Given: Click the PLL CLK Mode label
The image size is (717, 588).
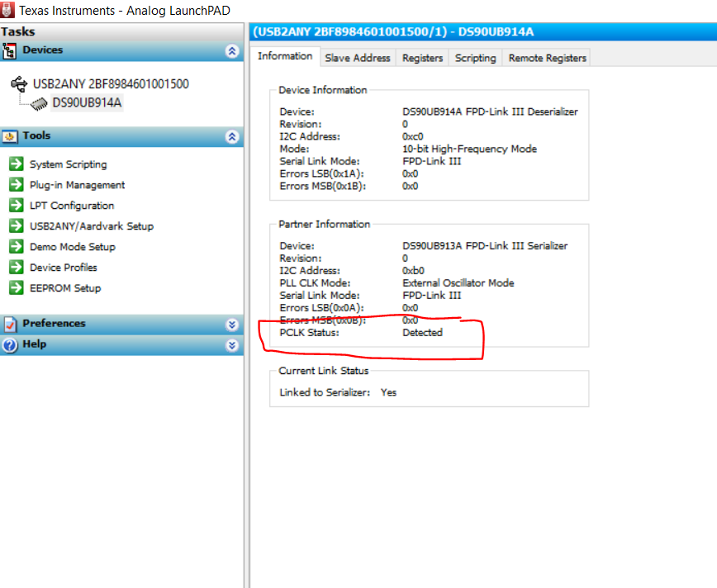Looking at the screenshot, I should [x=315, y=282].
